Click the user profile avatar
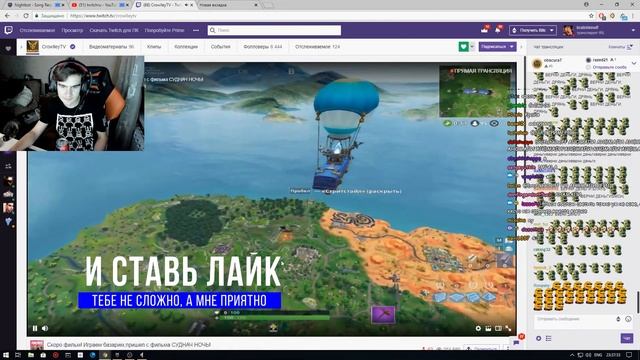 (568, 30)
